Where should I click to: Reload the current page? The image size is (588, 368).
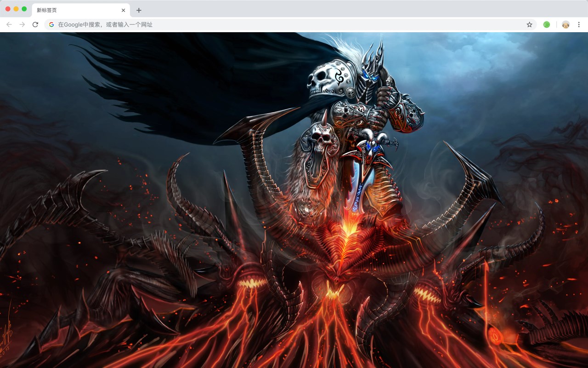click(x=35, y=24)
